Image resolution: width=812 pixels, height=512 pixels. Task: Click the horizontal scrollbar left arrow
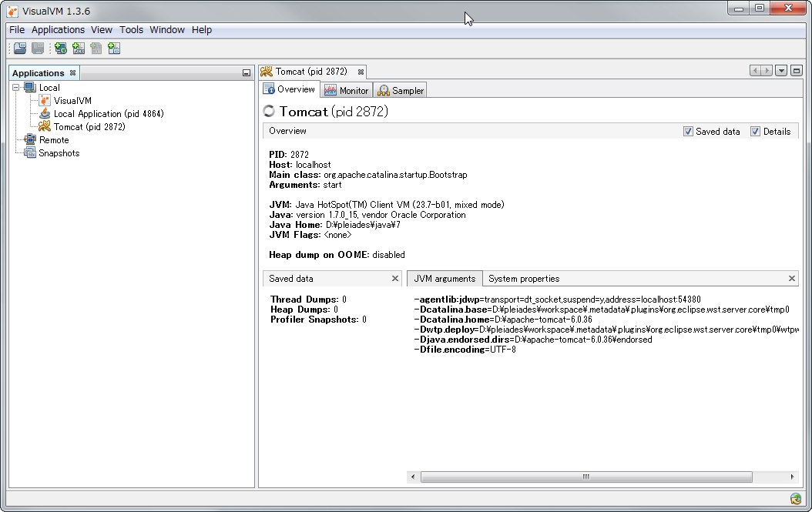(413, 477)
